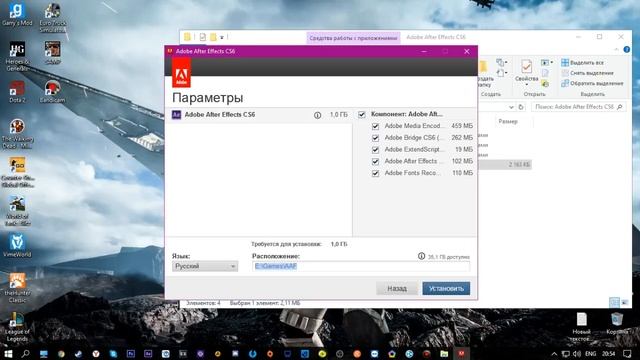Click Выделить все in Explorer ribbon
This screenshot has width=640, height=360.
(x=582, y=62)
